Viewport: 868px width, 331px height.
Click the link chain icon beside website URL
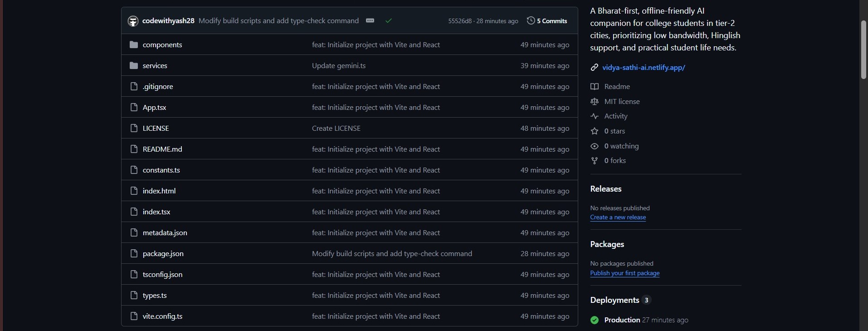click(x=594, y=67)
